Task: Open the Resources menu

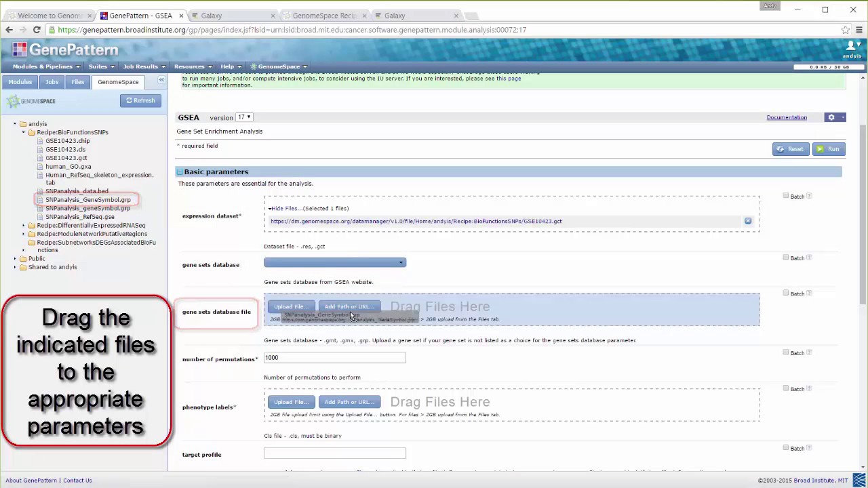Action: [x=193, y=66]
